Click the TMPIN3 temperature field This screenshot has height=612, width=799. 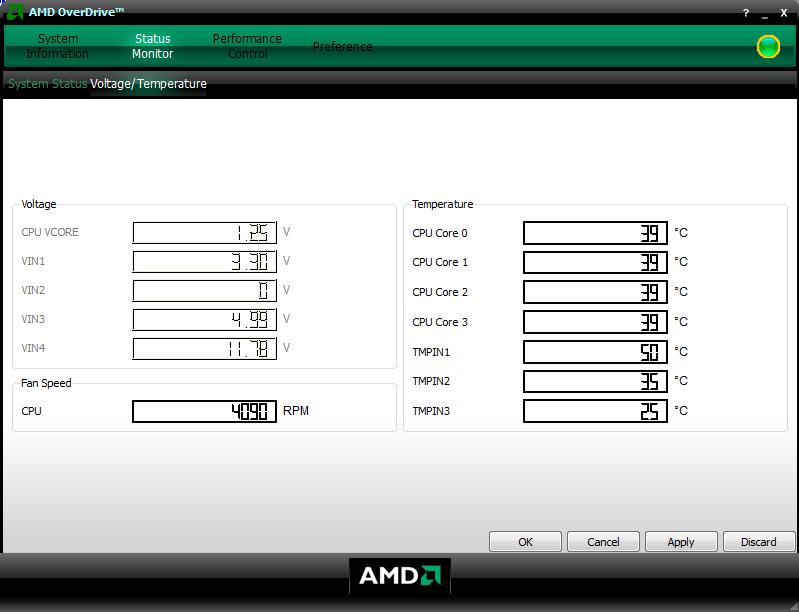click(x=595, y=411)
